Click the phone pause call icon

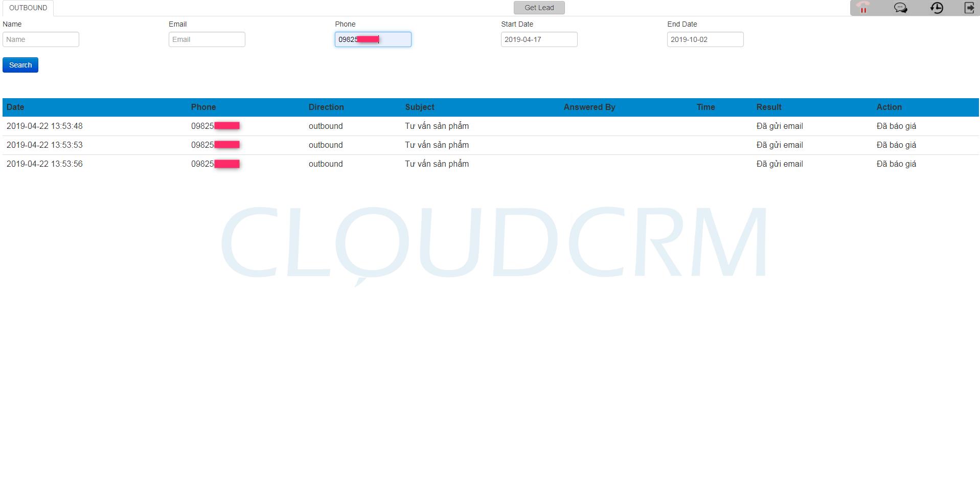pyautogui.click(x=863, y=8)
